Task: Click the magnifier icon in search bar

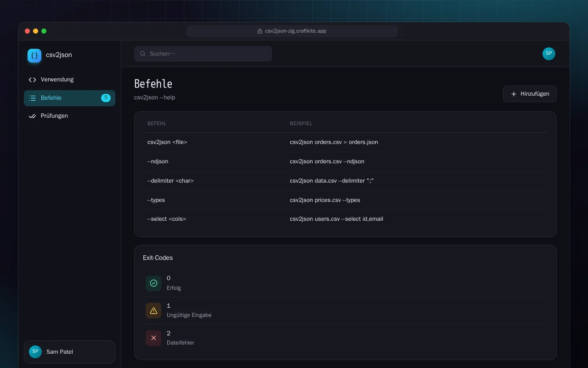Action: click(x=143, y=54)
